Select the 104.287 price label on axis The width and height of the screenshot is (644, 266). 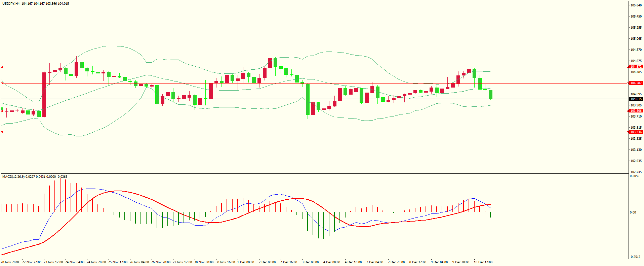point(636,83)
